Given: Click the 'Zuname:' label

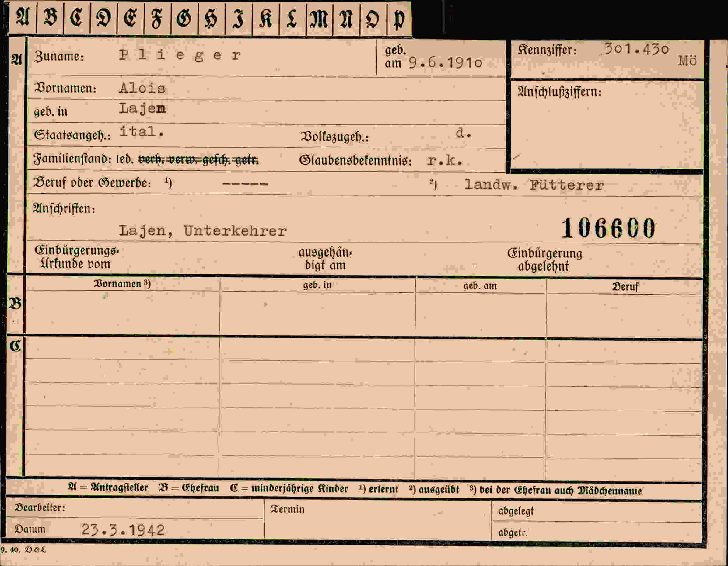Looking at the screenshot, I should click(59, 56).
